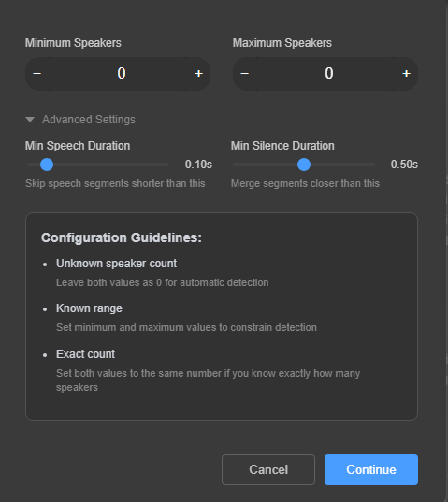
Task: Click the Minimum Speakers label
Action: [73, 43]
